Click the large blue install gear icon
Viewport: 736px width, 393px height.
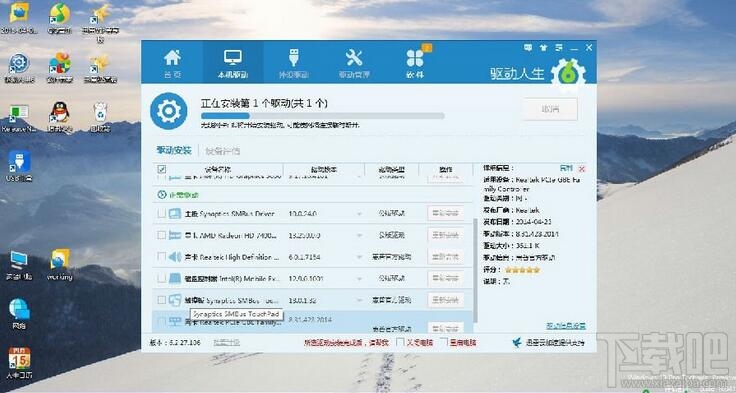point(169,111)
